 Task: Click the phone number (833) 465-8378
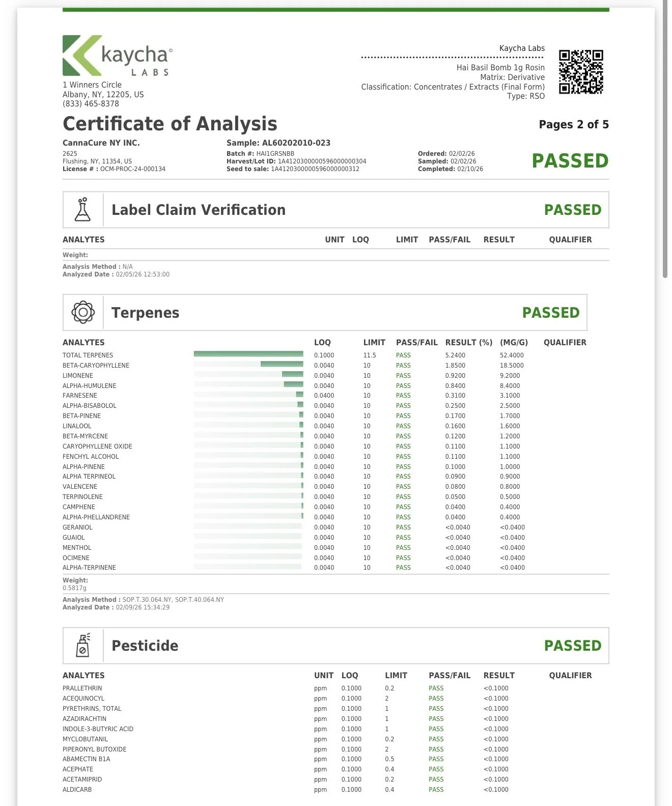coord(91,104)
